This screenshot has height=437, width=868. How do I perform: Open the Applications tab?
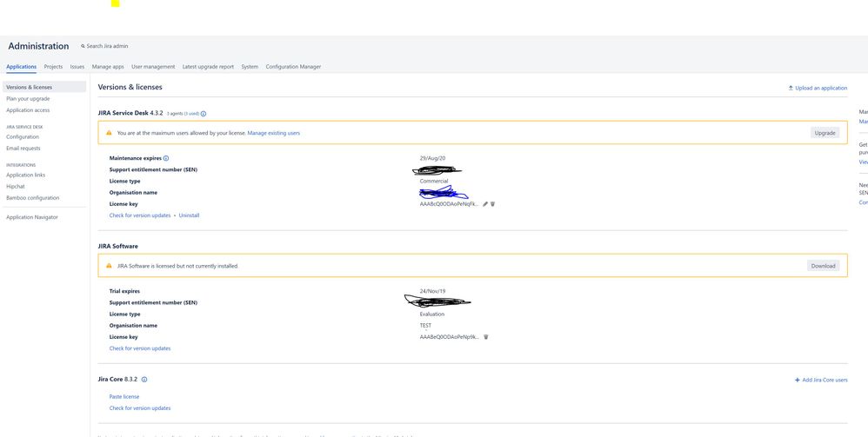coord(21,67)
